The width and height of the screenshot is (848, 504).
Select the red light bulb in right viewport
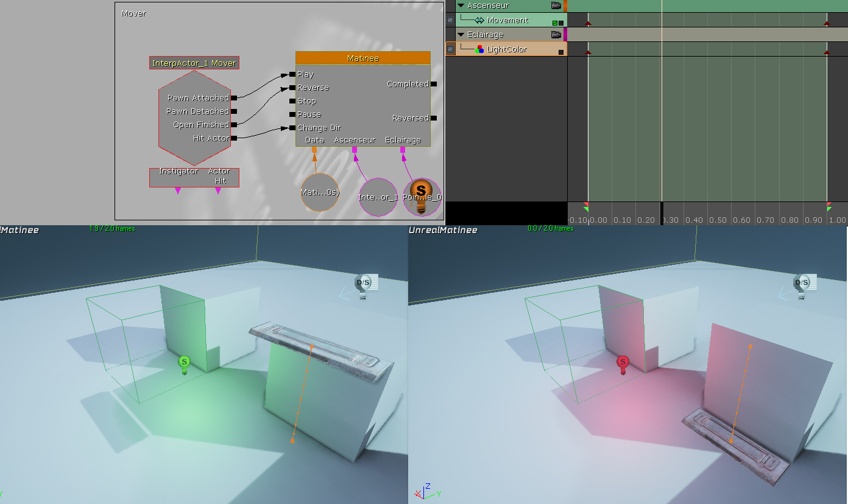tap(623, 363)
